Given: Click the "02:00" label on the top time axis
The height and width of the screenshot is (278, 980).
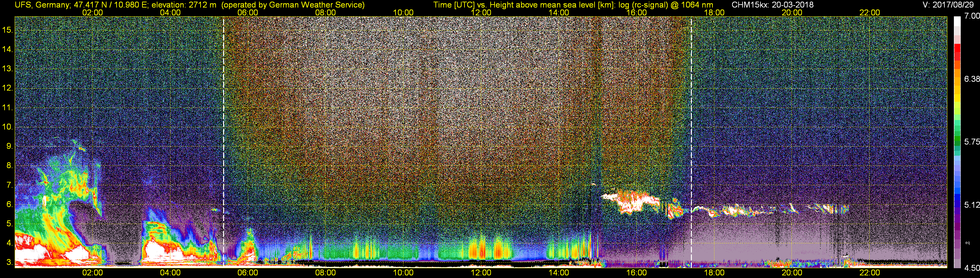Looking at the screenshot, I should click(x=92, y=12).
